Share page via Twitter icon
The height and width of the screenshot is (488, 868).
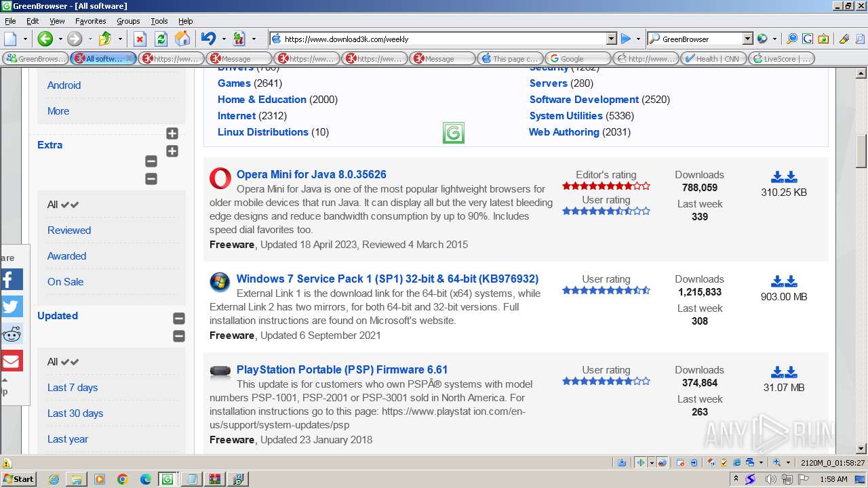point(12,306)
